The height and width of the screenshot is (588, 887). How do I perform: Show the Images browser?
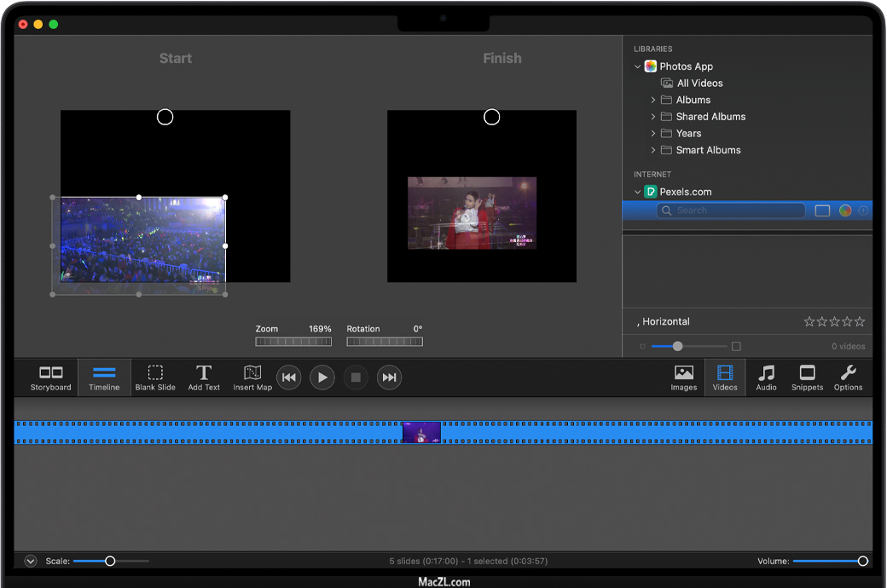point(683,377)
